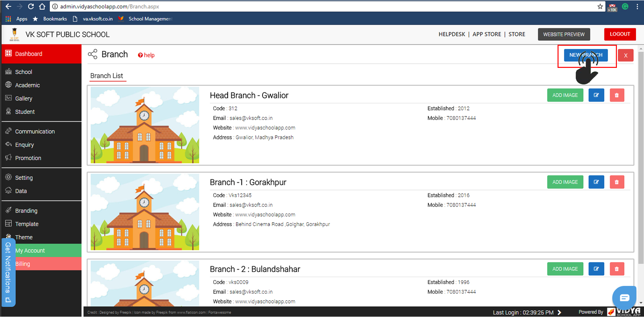The image size is (644, 317).
Task: Open the Student sidebar section
Action: pyautogui.click(x=41, y=112)
